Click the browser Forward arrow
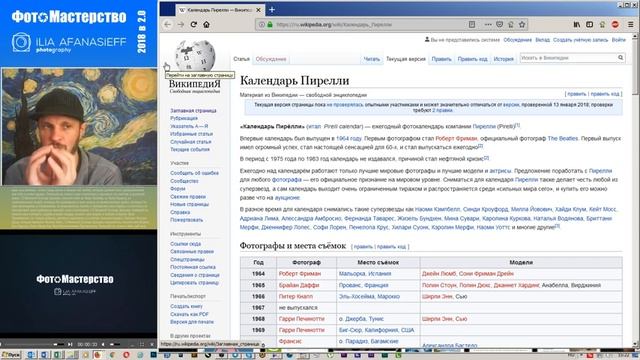The image size is (640, 360). (x=181, y=24)
